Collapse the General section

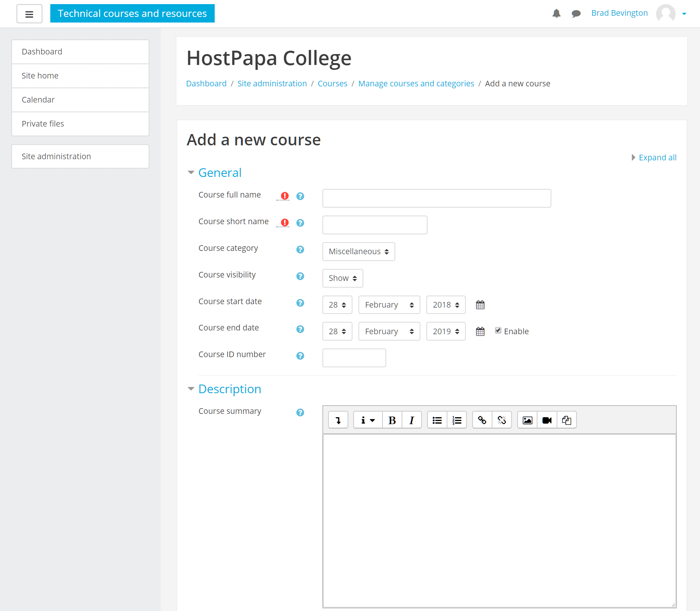(x=220, y=173)
